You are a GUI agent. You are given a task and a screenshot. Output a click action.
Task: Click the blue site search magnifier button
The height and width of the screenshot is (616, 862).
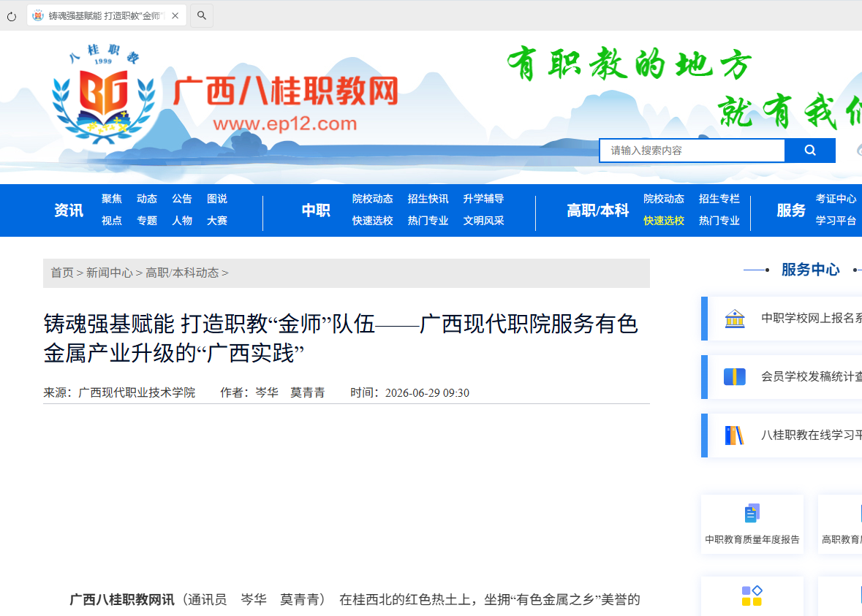coord(810,151)
